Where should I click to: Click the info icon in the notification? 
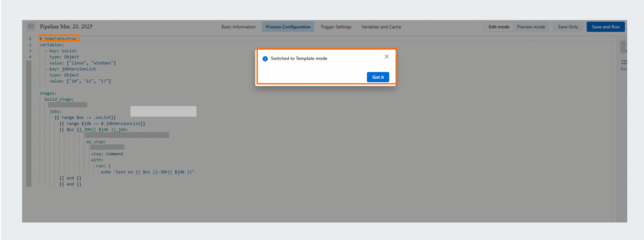click(265, 58)
